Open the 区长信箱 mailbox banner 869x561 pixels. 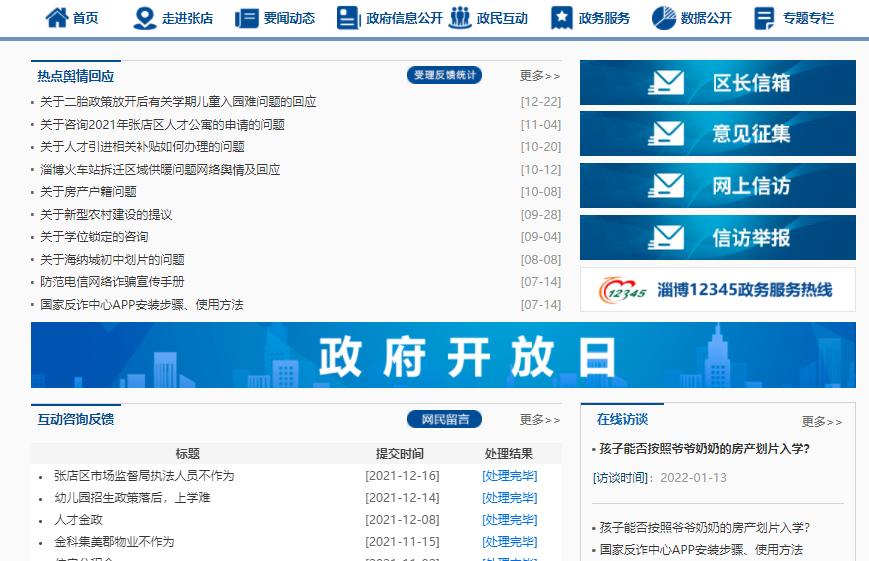(717, 83)
